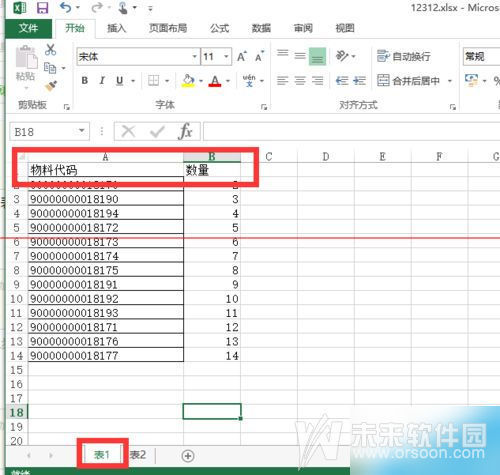Open the 对齐方式 alignment dialog launcher
Image resolution: width=500 pixels, height=475 pixels.
pyautogui.click(x=453, y=107)
